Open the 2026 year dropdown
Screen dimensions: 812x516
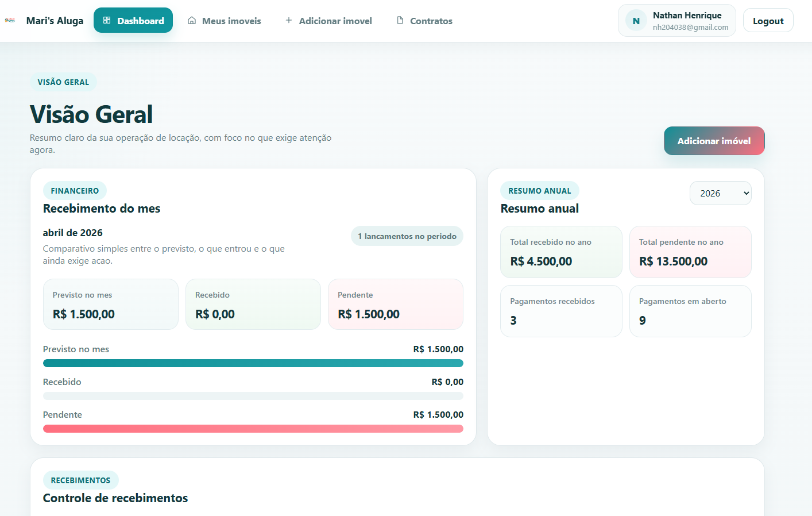coord(720,193)
